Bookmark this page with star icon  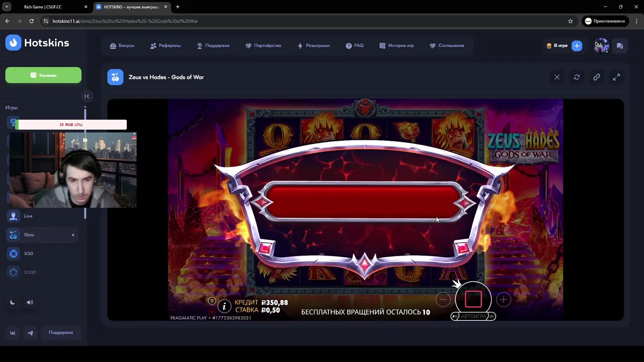[570, 21]
